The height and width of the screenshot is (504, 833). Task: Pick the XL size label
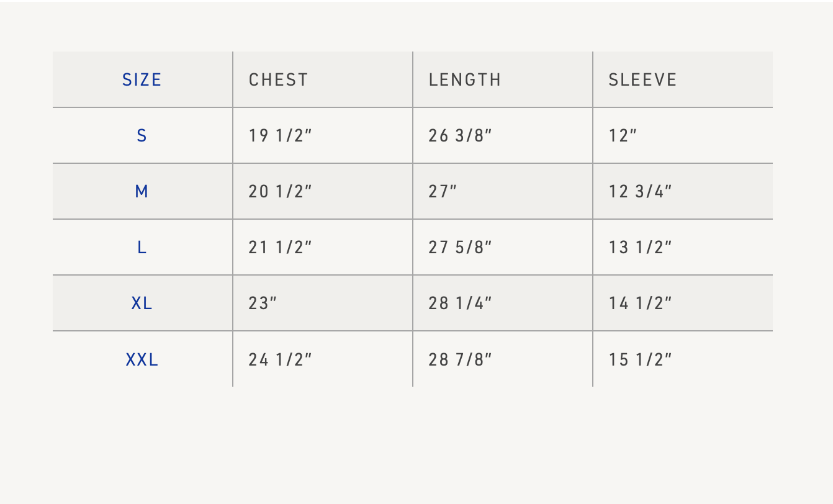click(x=142, y=304)
